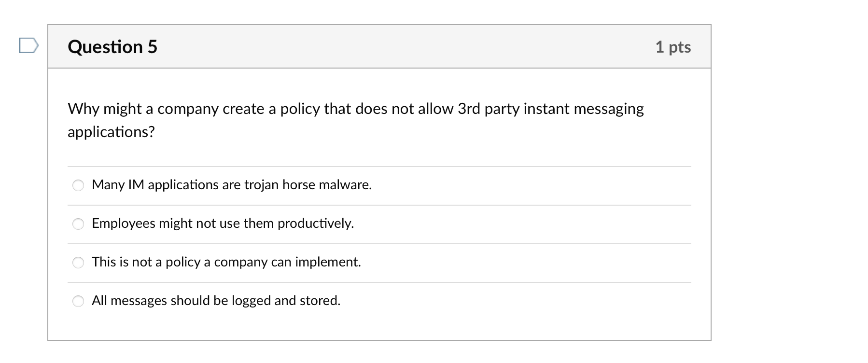Image resolution: width=868 pixels, height=363 pixels.
Task: Click the answer text about trojan horse malware
Action: tap(232, 185)
